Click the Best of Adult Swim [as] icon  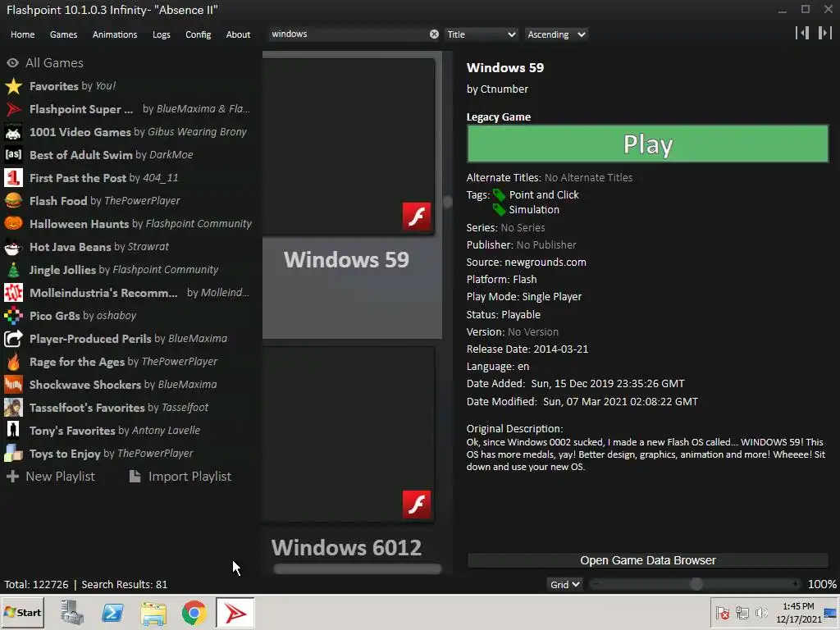click(x=13, y=155)
